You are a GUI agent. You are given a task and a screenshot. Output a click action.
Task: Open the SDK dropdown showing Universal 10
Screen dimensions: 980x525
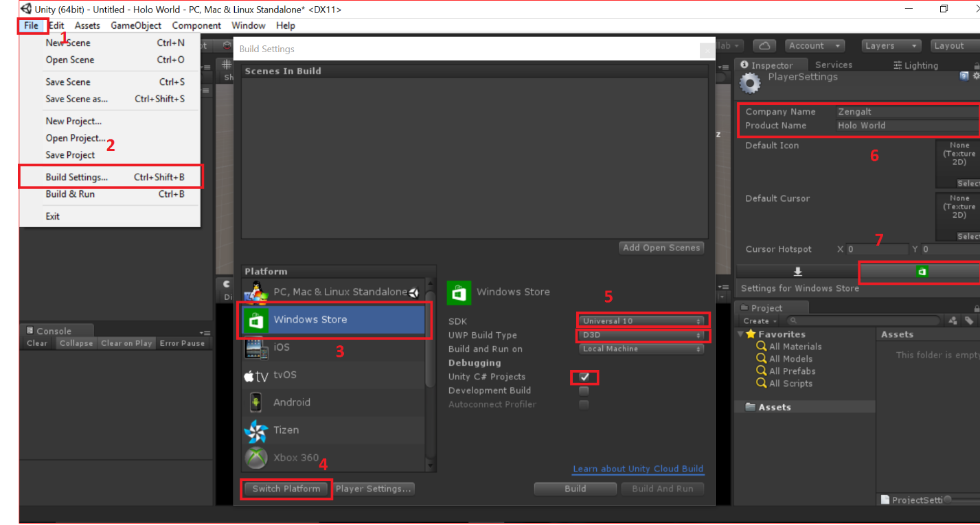pos(641,320)
